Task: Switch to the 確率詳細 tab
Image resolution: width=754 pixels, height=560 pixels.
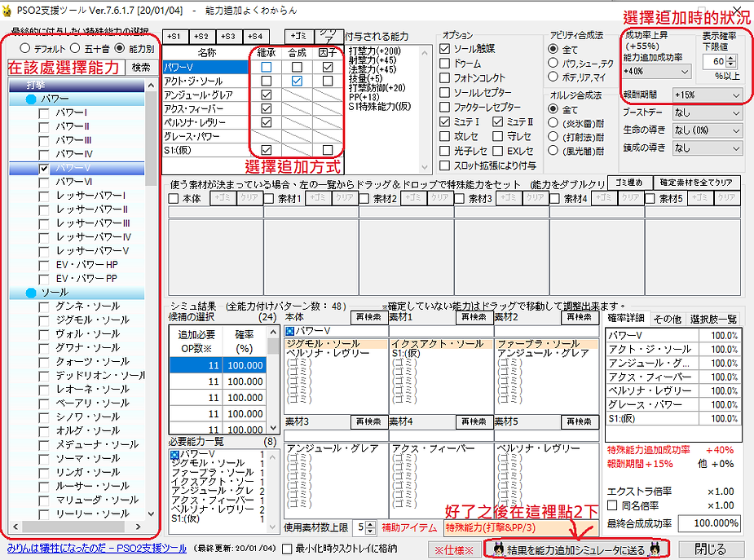Action: pos(626,318)
